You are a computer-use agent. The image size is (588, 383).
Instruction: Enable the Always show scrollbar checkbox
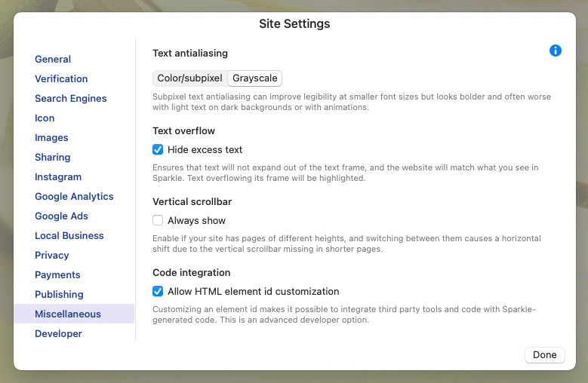158,221
